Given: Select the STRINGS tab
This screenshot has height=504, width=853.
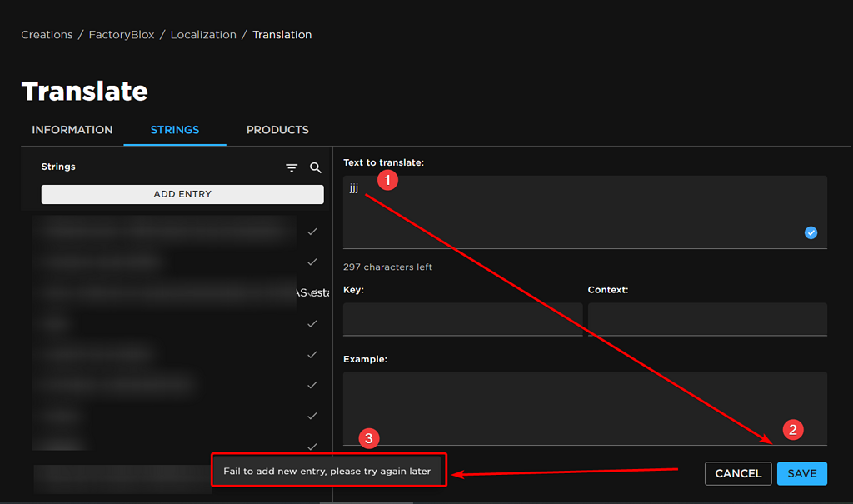Looking at the screenshot, I should pos(174,130).
